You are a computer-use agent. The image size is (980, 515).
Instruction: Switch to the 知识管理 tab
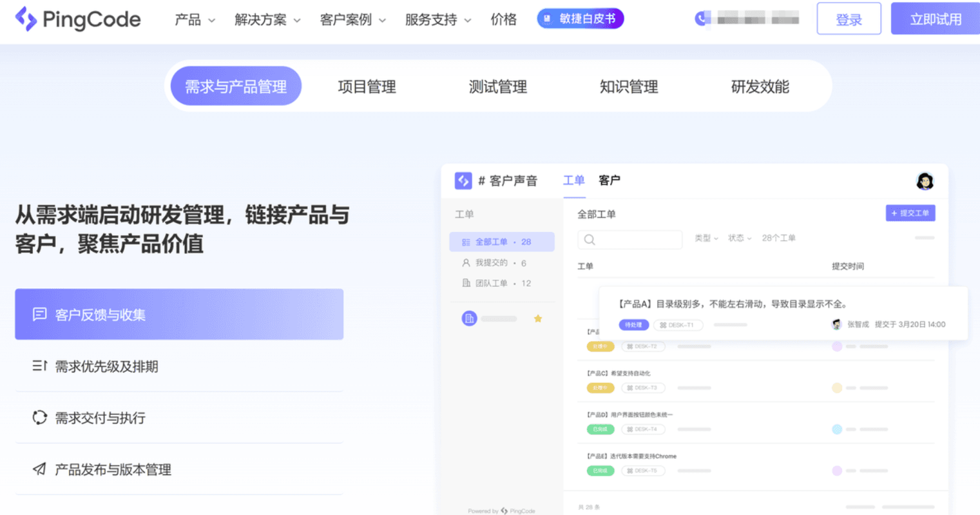[x=629, y=86]
